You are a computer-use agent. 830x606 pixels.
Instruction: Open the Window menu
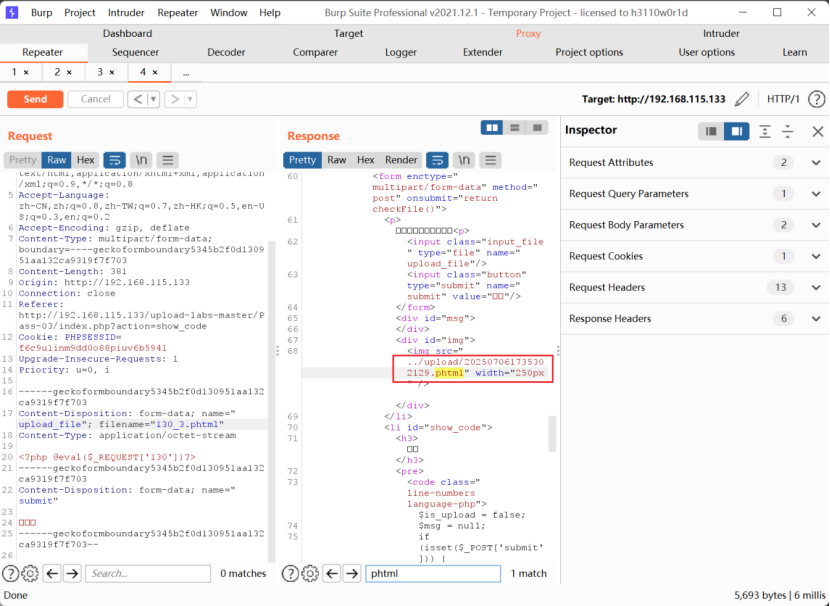pos(229,13)
